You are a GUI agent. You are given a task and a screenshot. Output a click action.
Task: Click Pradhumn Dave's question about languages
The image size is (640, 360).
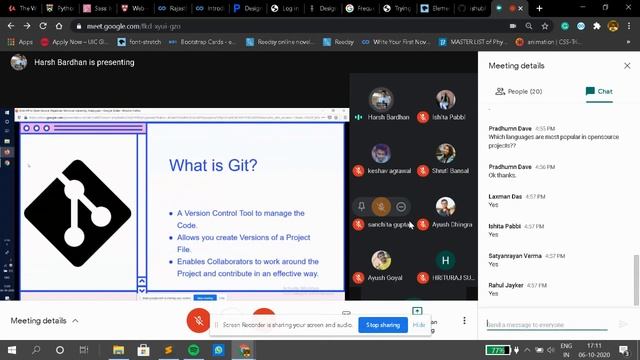553,141
